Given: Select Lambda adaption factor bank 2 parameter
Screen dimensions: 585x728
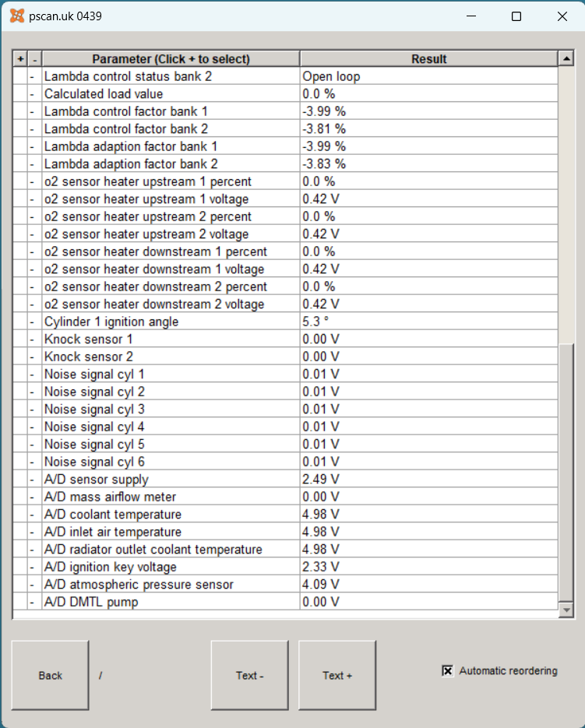Looking at the screenshot, I should coord(171,164).
